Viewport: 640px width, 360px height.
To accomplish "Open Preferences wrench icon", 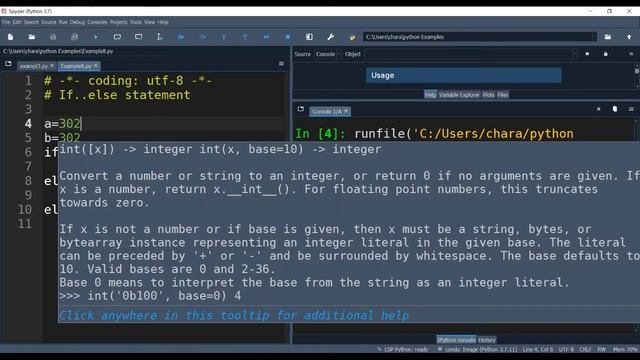I will 331,37.
